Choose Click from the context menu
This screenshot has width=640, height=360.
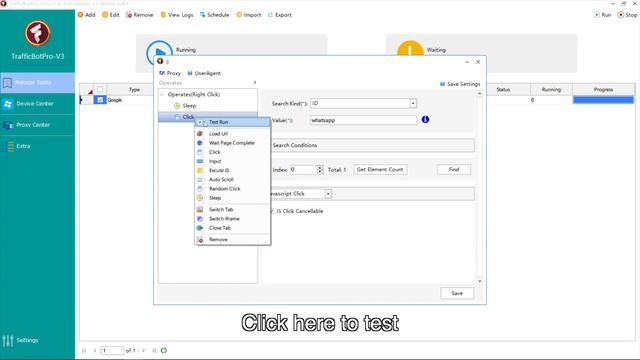tap(233, 152)
